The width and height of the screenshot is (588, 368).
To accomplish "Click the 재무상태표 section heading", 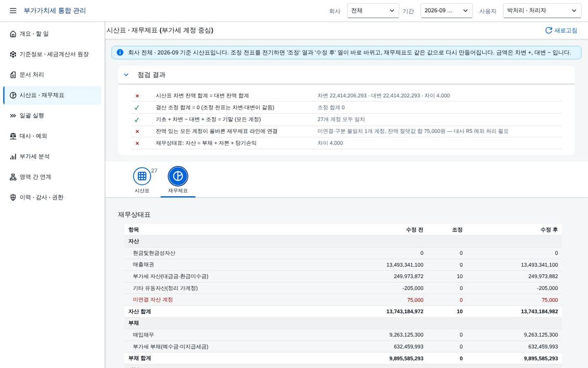I will point(134,215).
